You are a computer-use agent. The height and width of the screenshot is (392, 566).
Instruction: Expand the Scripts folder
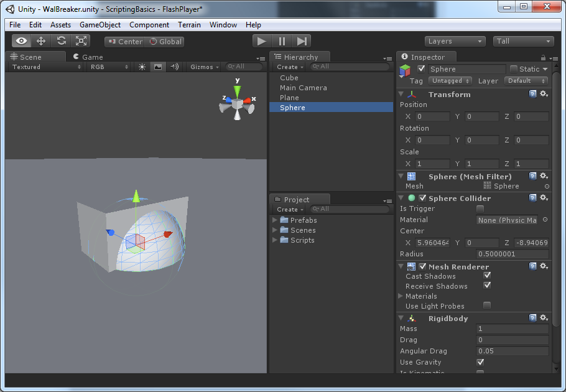coord(275,240)
